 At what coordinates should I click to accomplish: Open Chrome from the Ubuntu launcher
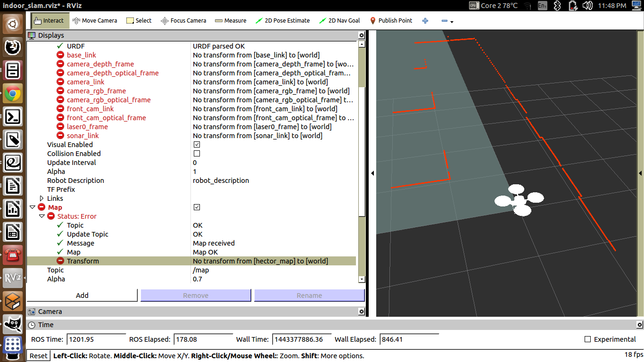pos(13,94)
